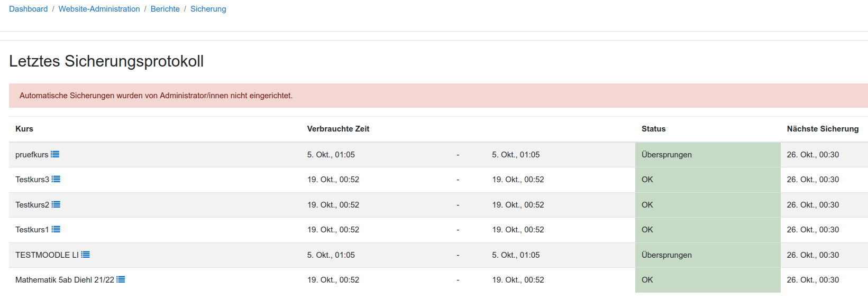Click the OK status cell for Testkurs3
Image resolution: width=868 pixels, height=300 pixels.
(x=647, y=180)
